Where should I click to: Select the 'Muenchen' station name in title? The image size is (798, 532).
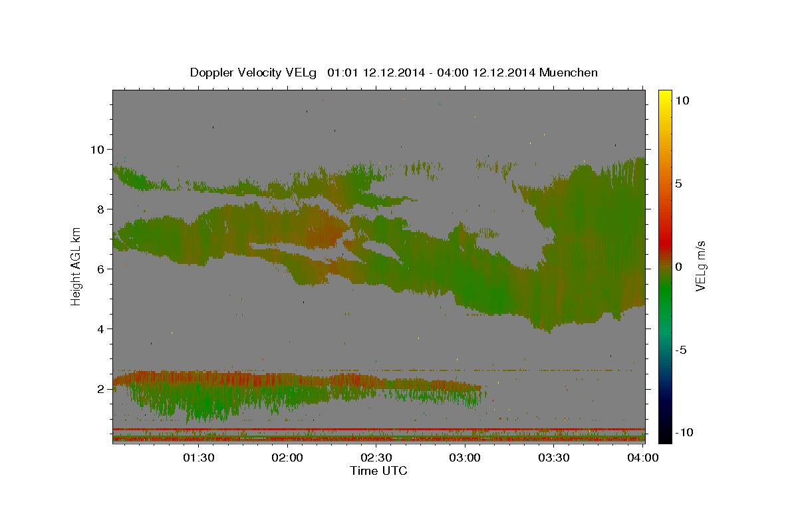569,72
